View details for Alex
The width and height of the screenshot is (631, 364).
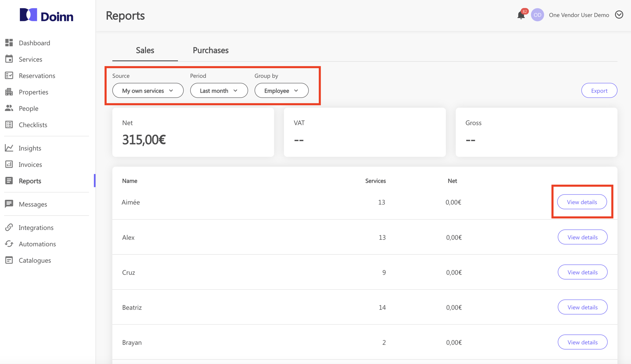tap(582, 237)
